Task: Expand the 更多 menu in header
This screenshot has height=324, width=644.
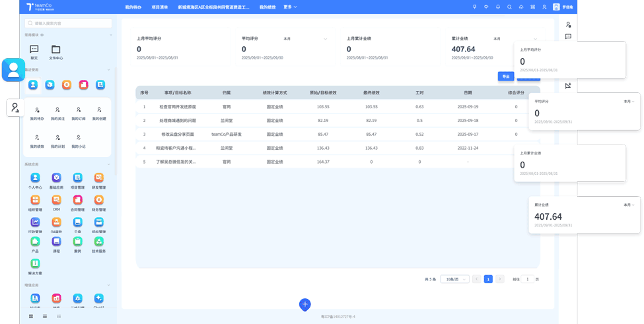Action: pos(290,7)
